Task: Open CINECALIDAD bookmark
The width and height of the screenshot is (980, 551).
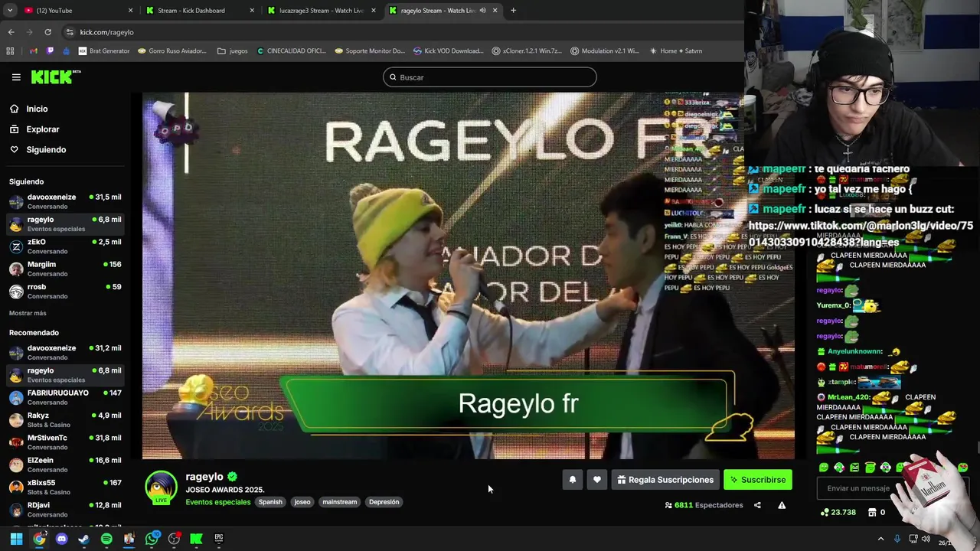Action: 291,51
